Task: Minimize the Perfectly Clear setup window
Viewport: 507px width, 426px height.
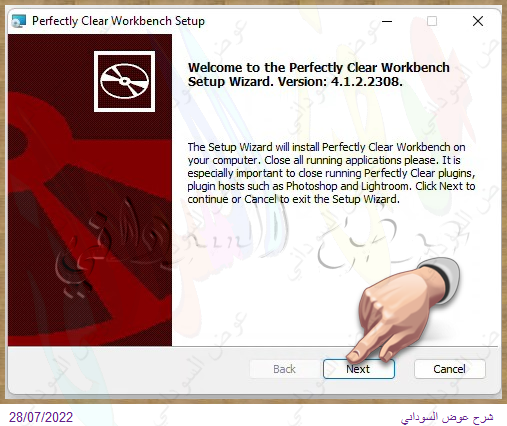Action: 387,21
